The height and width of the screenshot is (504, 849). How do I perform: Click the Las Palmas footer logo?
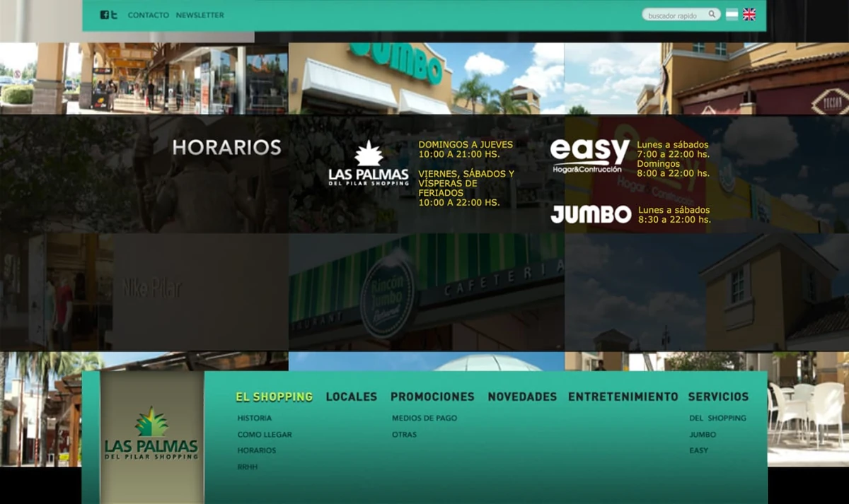[151, 433]
